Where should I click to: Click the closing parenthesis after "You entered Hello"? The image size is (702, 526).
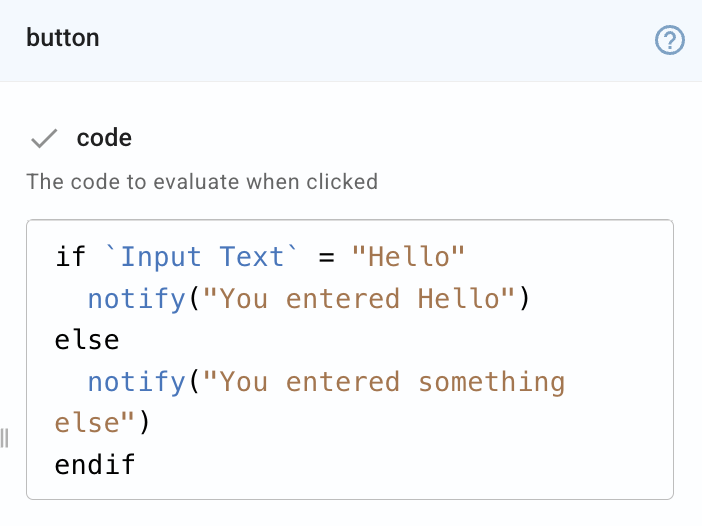click(x=520, y=298)
